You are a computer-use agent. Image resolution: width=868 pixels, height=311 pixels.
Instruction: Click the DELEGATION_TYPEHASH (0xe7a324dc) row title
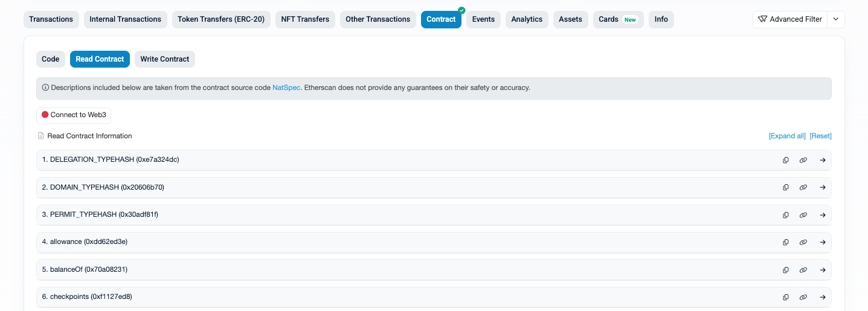111,159
